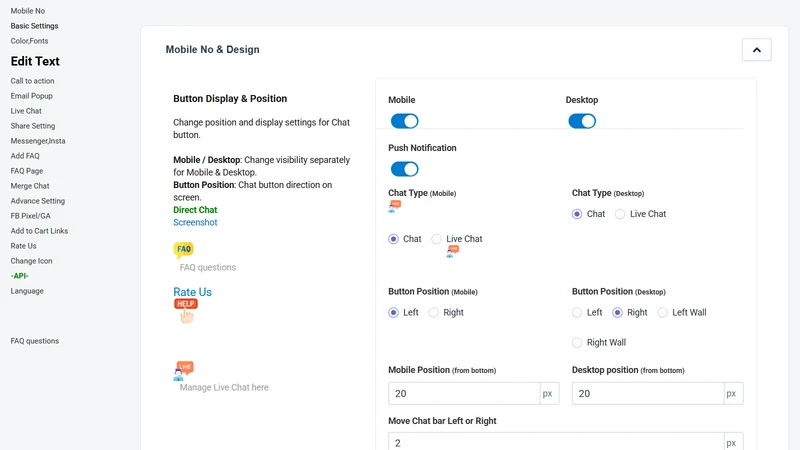Click the red HELP hand icon
800x450 pixels.
coord(186,311)
